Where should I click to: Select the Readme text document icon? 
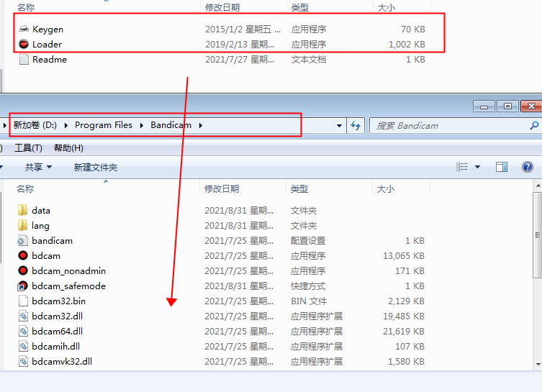(24, 60)
